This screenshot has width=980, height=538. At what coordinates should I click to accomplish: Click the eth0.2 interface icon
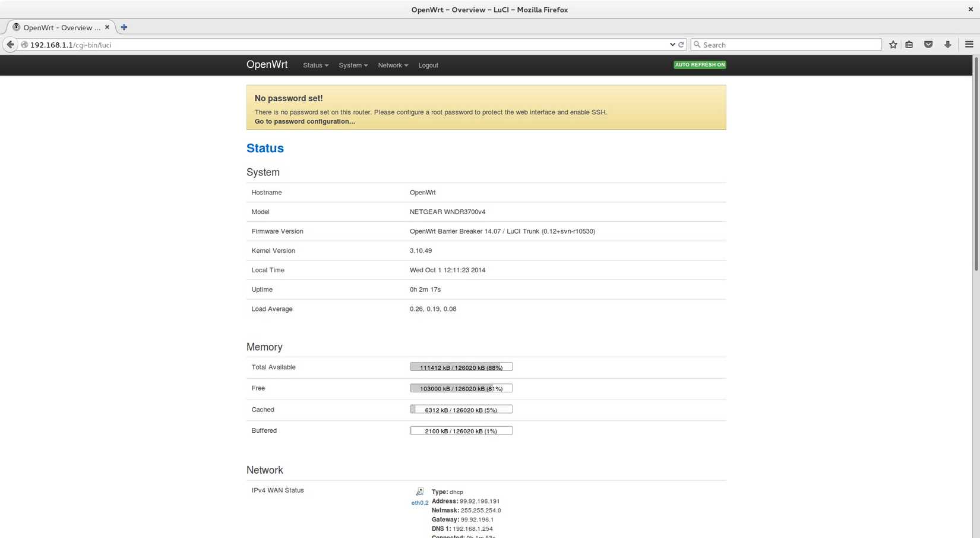(x=419, y=492)
